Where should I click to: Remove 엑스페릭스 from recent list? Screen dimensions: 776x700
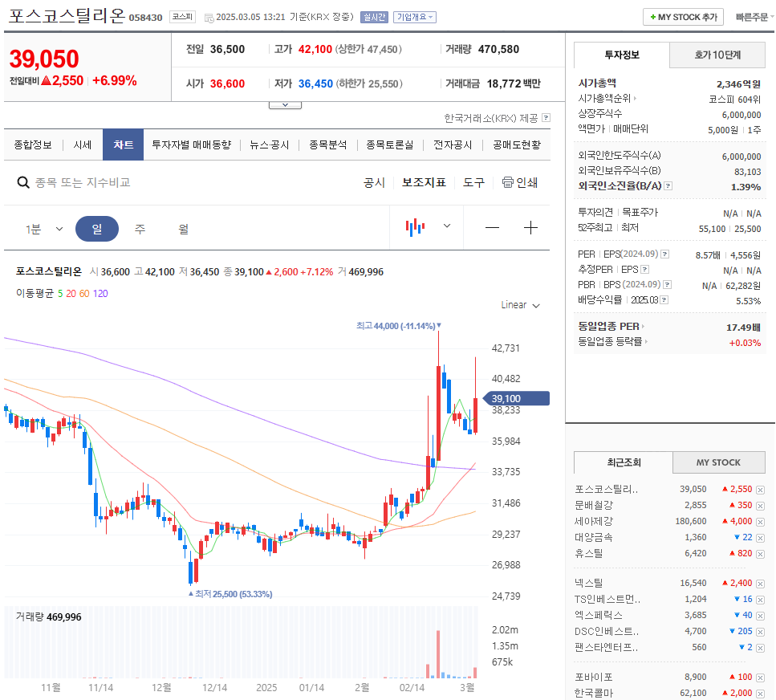click(760, 616)
